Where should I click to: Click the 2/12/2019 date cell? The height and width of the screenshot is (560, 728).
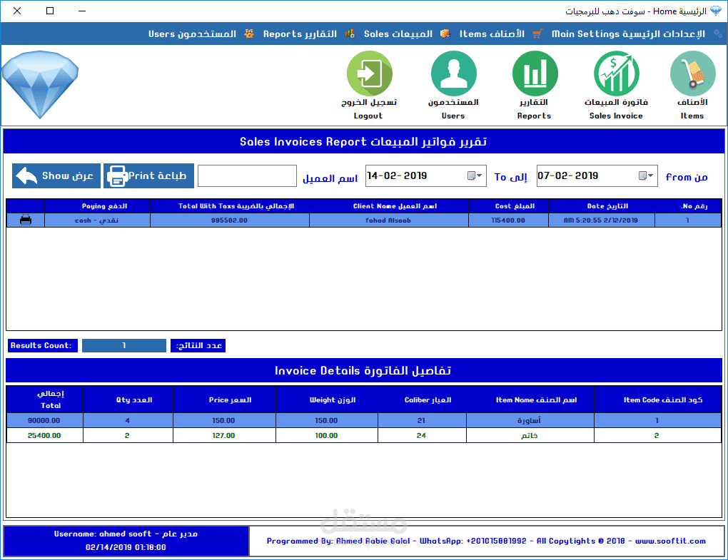(602, 220)
